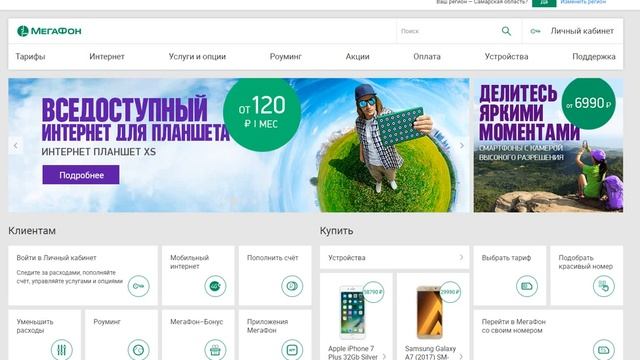The image size is (640, 360).
Task: Click the gift basket icon in Мегафон-Бонус card
Action: click(x=215, y=350)
